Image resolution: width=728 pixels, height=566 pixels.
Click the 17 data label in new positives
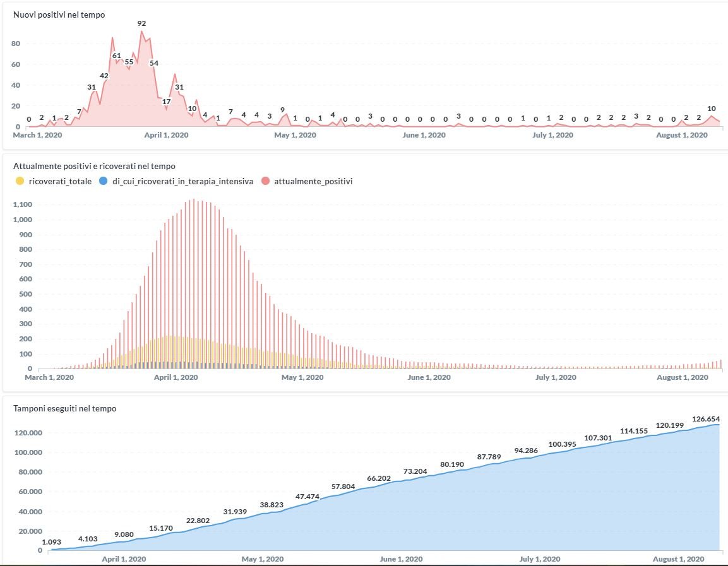(x=167, y=101)
